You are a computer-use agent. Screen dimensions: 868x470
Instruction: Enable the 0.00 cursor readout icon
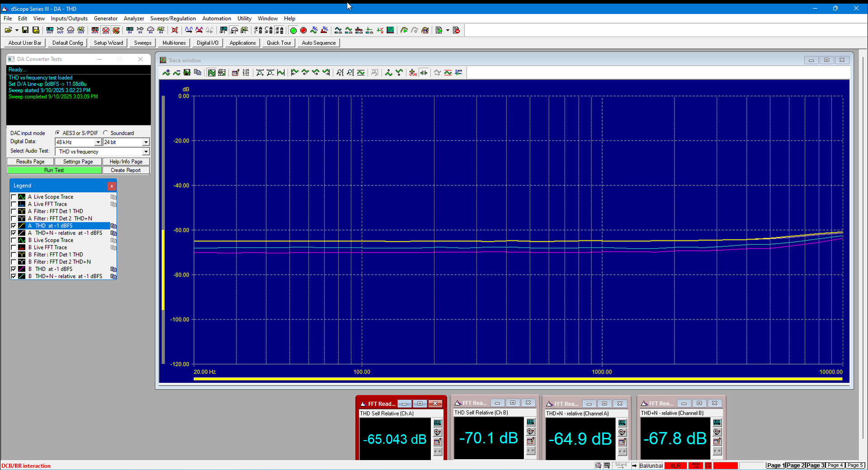coord(413,73)
